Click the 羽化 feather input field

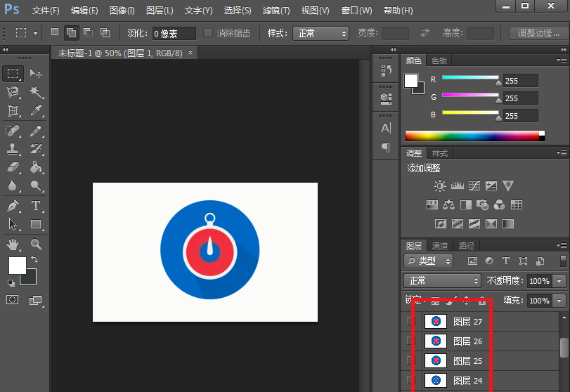pyautogui.click(x=174, y=33)
